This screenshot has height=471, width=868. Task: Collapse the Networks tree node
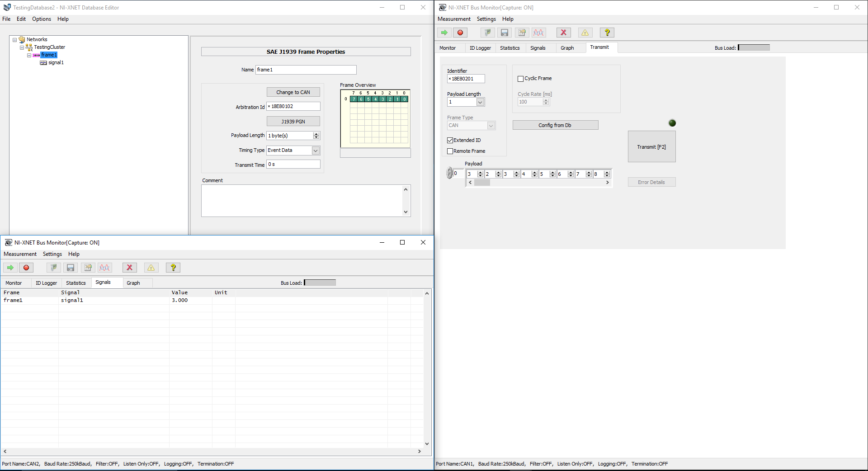[x=14, y=40]
